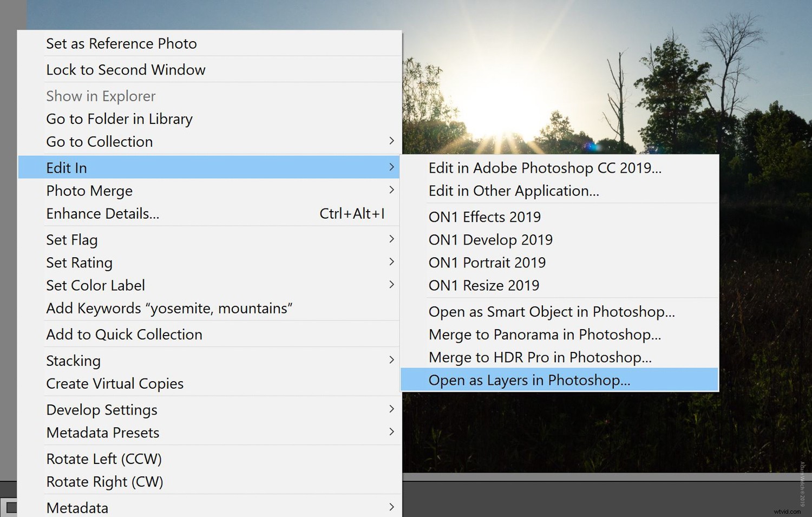Go to Folder in Library

[x=119, y=119]
